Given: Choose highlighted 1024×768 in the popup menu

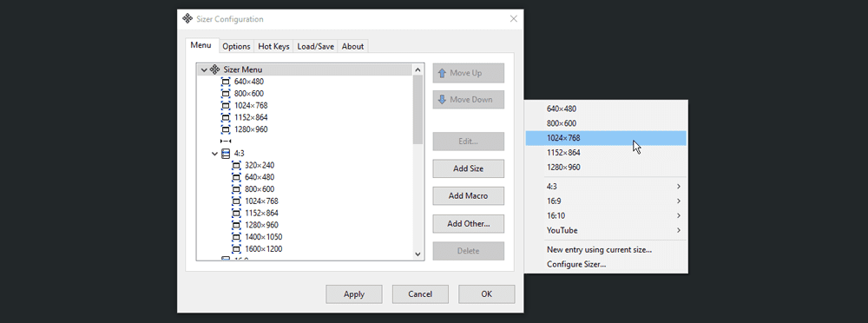Looking at the screenshot, I should click(606, 138).
